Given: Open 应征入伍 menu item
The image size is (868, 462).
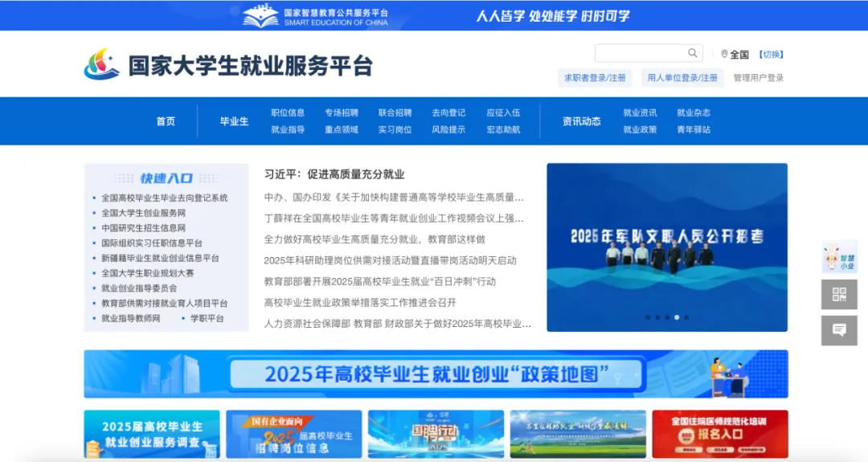Looking at the screenshot, I should coord(503,112).
